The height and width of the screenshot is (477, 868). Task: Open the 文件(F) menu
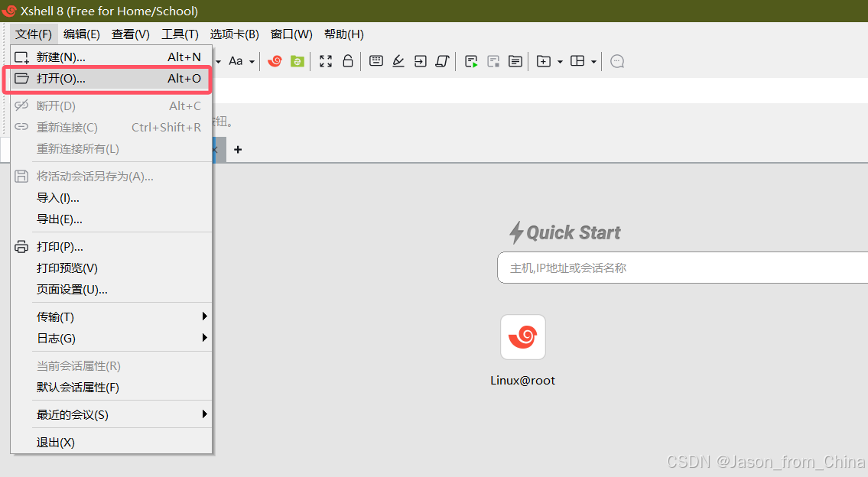point(34,34)
